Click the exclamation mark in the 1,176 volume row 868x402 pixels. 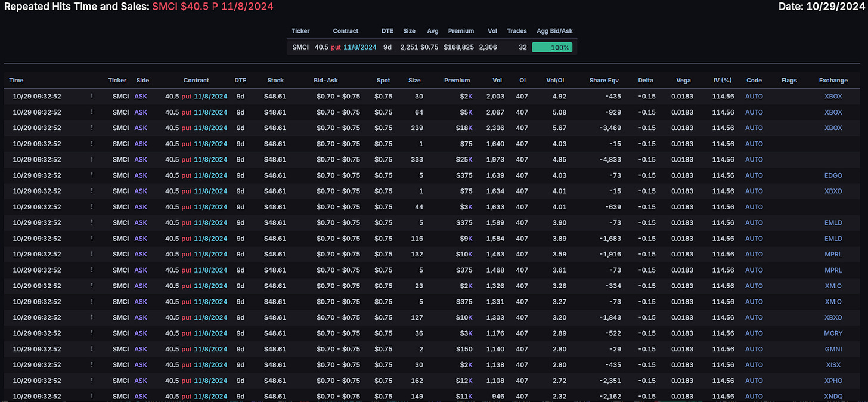click(x=92, y=333)
